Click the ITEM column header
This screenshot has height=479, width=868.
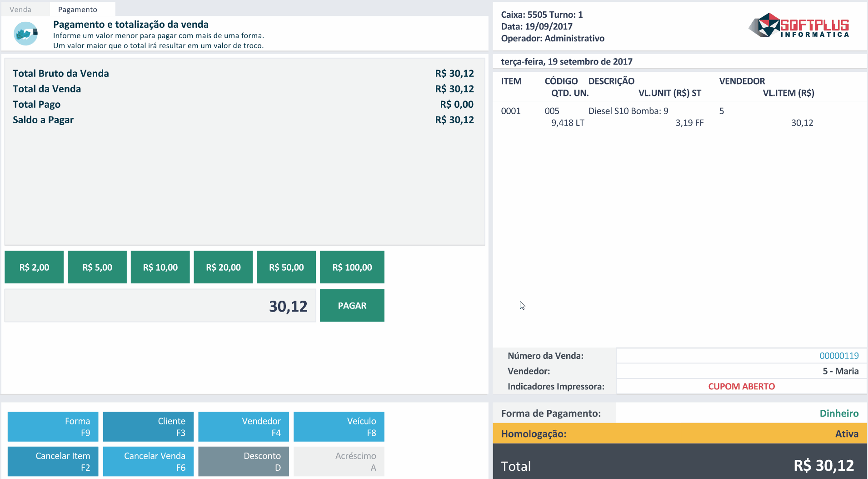511,81
